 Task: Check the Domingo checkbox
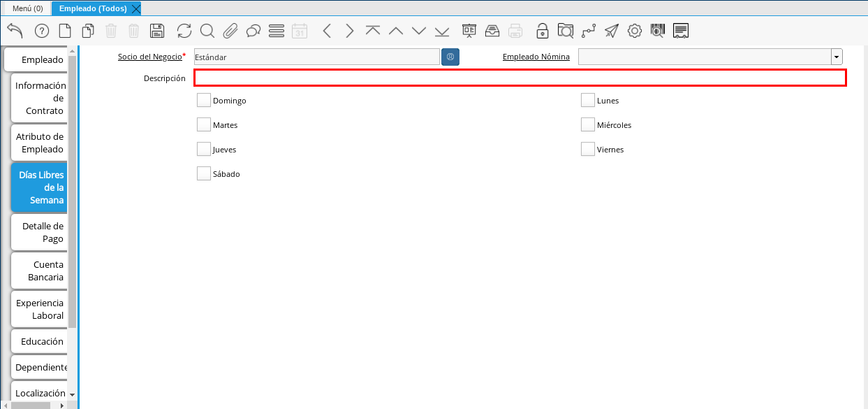pyautogui.click(x=204, y=100)
